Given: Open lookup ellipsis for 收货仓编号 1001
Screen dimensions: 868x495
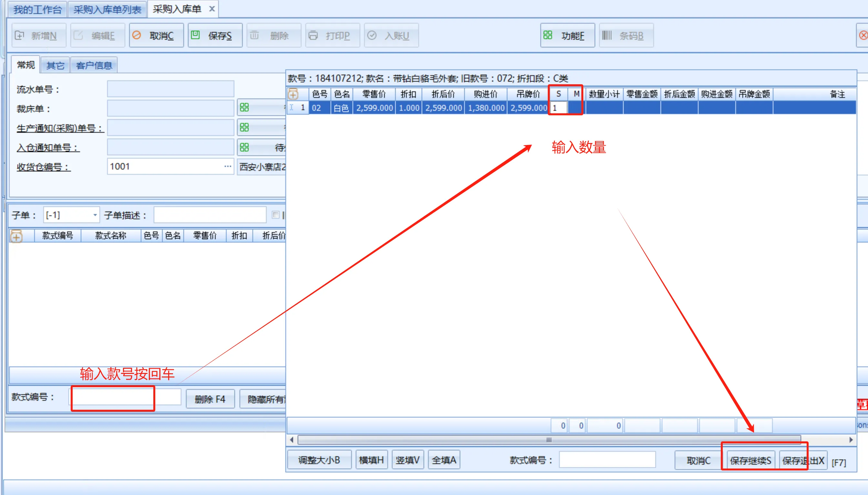Looking at the screenshot, I should click(227, 167).
